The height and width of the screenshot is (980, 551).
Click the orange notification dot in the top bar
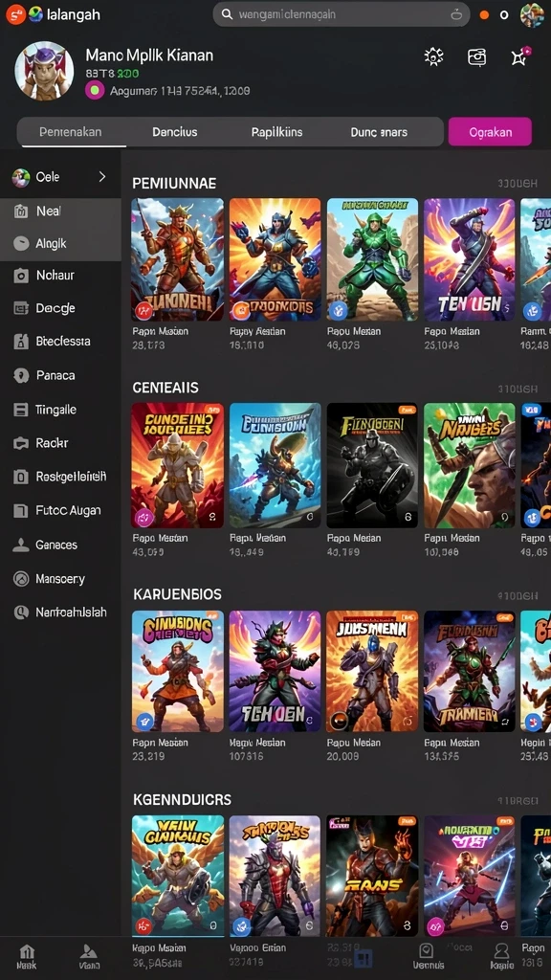point(484,15)
